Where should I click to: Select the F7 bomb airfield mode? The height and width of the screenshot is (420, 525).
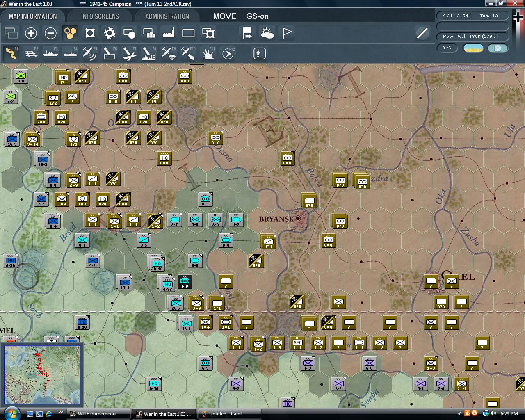click(x=129, y=53)
